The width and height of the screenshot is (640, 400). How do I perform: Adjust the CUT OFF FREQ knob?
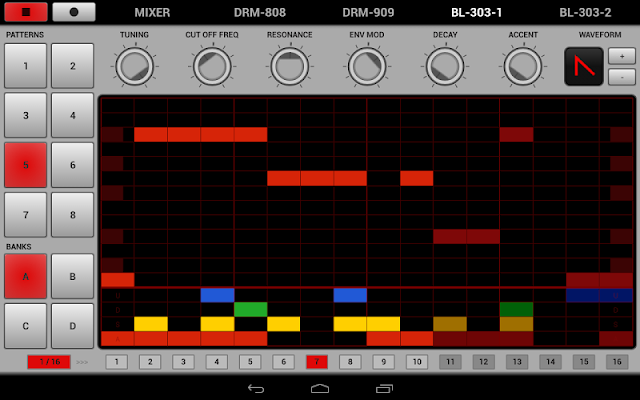(212, 66)
